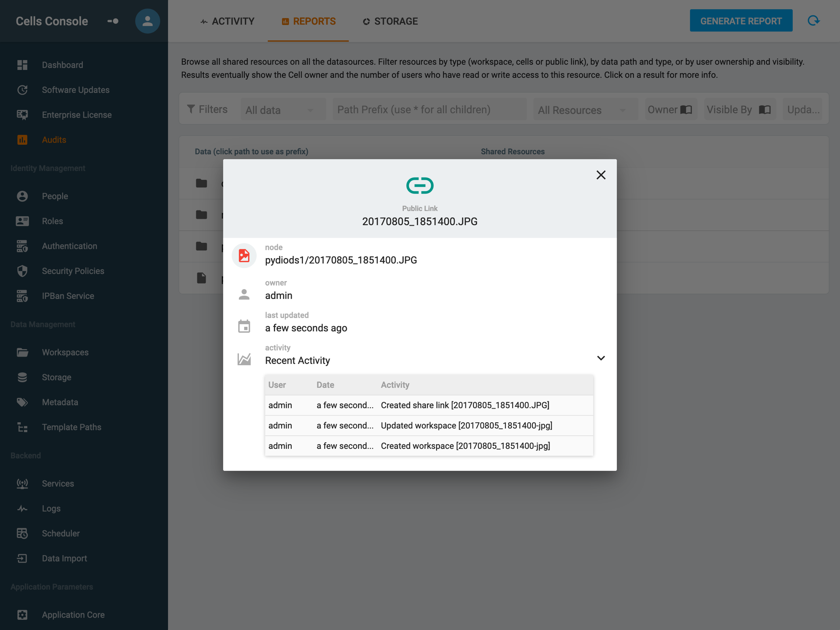
Task: Click the 'a few seconds ago' value
Action: click(x=306, y=328)
